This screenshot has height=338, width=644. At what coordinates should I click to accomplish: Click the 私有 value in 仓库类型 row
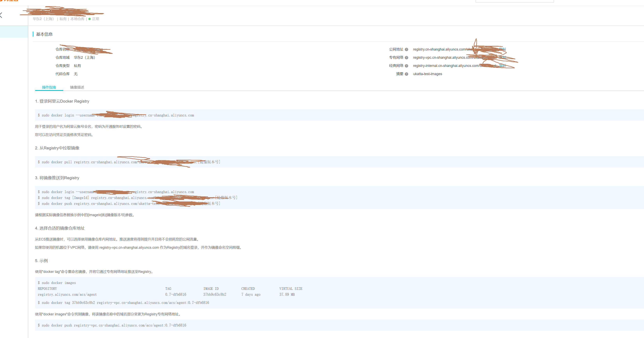77,66
